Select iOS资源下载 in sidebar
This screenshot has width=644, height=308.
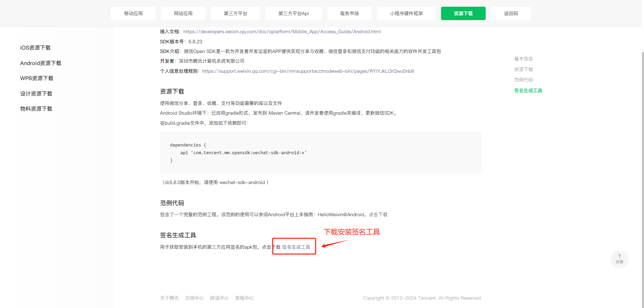click(x=35, y=48)
